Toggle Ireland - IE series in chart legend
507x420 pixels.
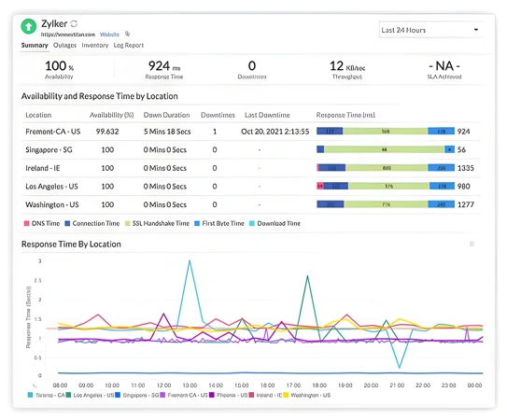[x=265, y=395]
